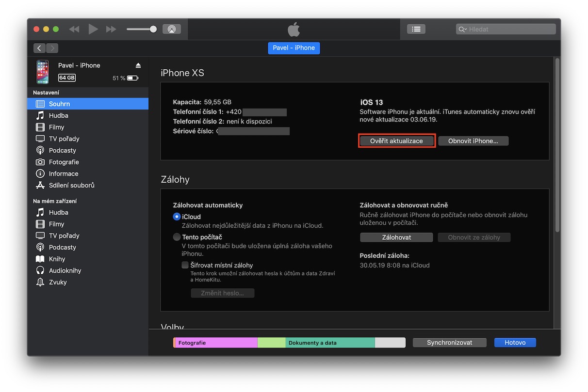Image resolution: width=588 pixels, height=392 pixels.
Task: Eject the Pavel - iPhone device
Action: point(138,65)
